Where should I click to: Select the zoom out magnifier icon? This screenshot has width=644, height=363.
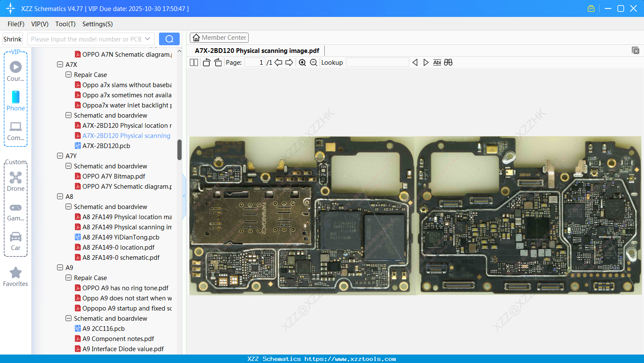click(313, 62)
